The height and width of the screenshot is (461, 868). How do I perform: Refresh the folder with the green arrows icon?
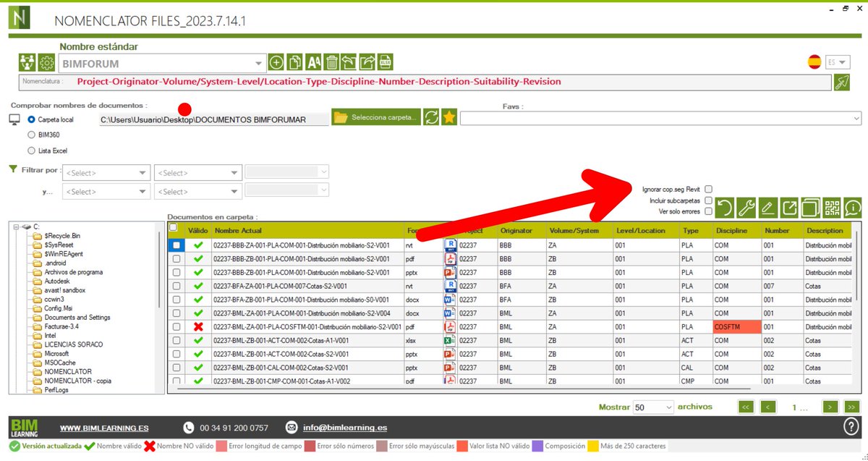pyautogui.click(x=431, y=117)
